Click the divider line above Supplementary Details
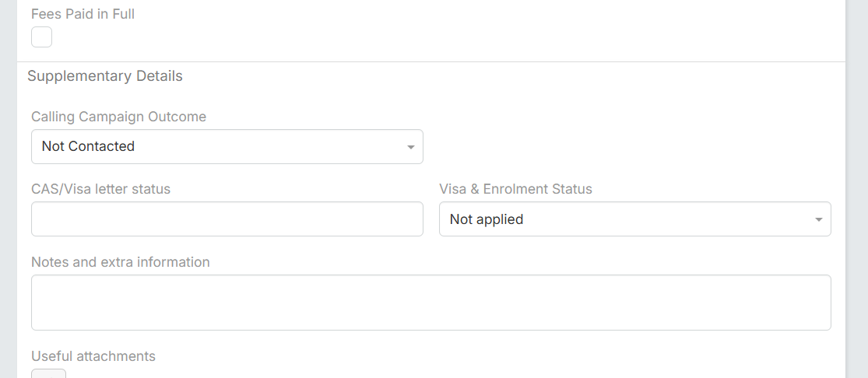This screenshot has width=868, height=378. (x=430, y=61)
